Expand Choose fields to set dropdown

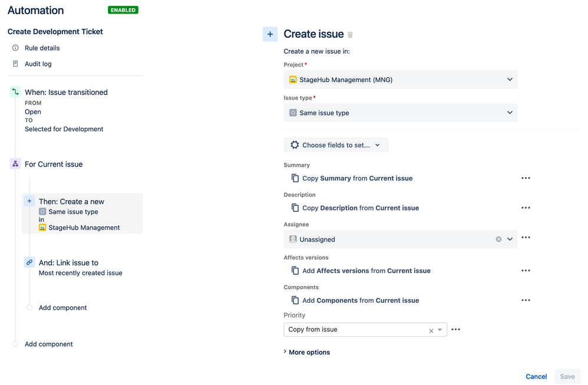[336, 145]
